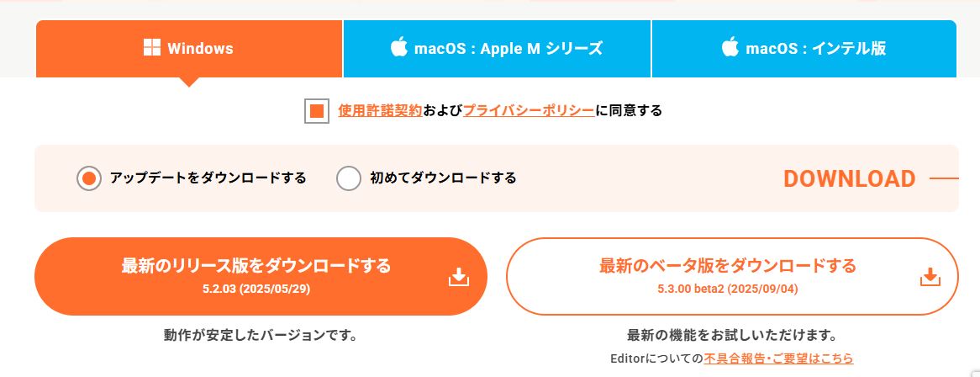Screen dimensions: 980x377
Task: Click the Windows logo icon
Action: (x=152, y=48)
